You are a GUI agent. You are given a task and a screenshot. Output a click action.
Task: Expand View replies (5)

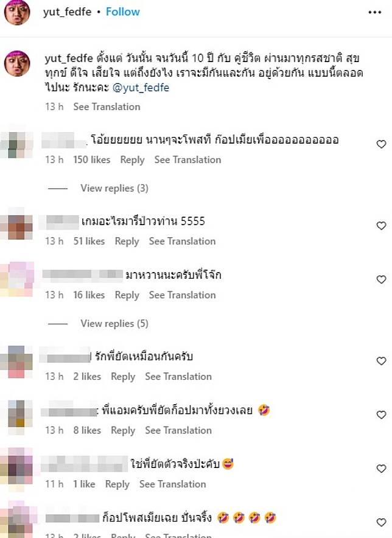coord(114,323)
